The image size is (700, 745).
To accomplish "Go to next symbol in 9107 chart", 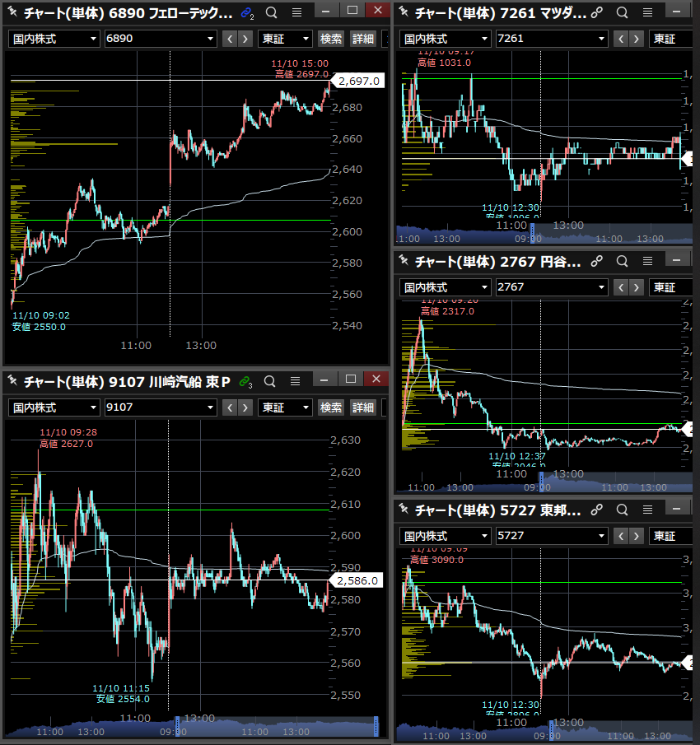I will tap(245, 407).
